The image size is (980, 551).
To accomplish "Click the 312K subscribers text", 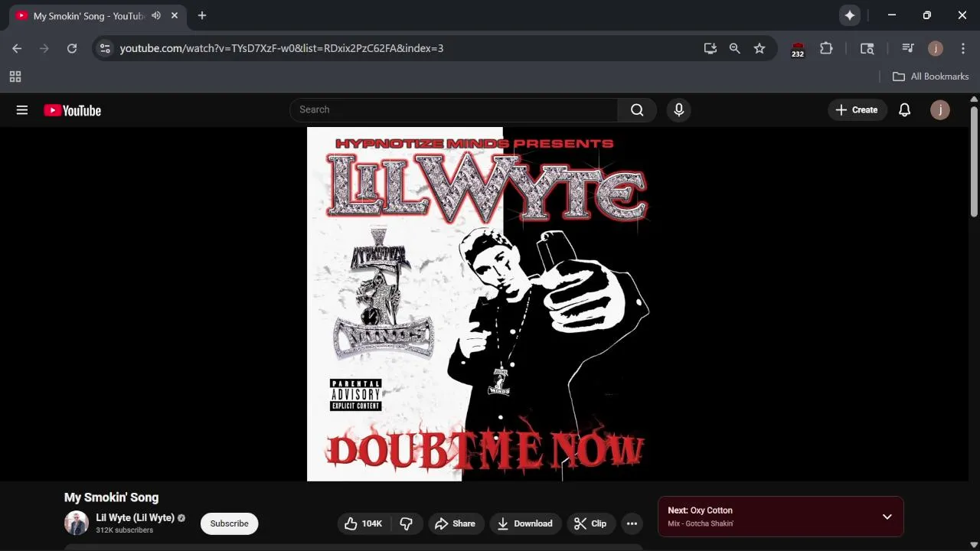I will click(125, 530).
